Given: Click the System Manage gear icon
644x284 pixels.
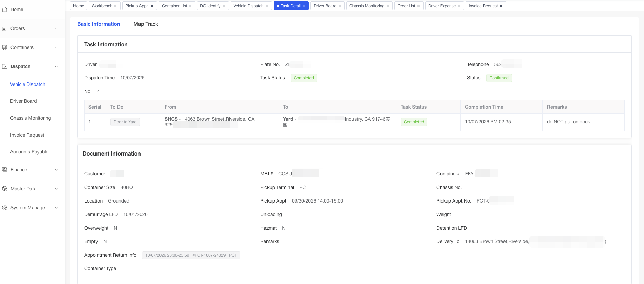Looking at the screenshot, I should coord(5,208).
